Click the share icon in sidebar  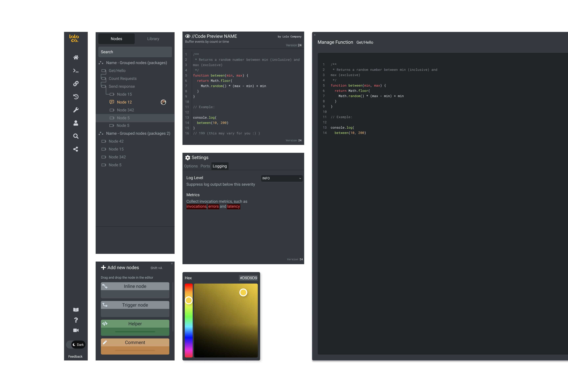pyautogui.click(x=76, y=149)
